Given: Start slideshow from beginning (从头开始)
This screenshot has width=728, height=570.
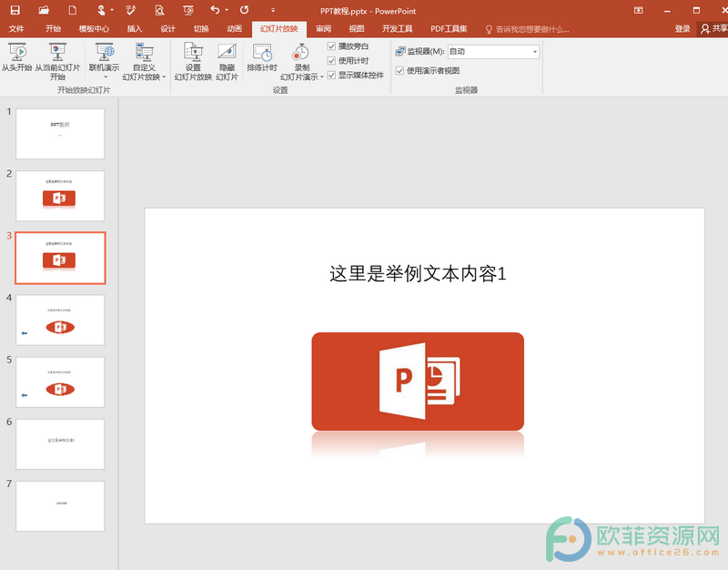Looking at the screenshot, I should 16,57.
